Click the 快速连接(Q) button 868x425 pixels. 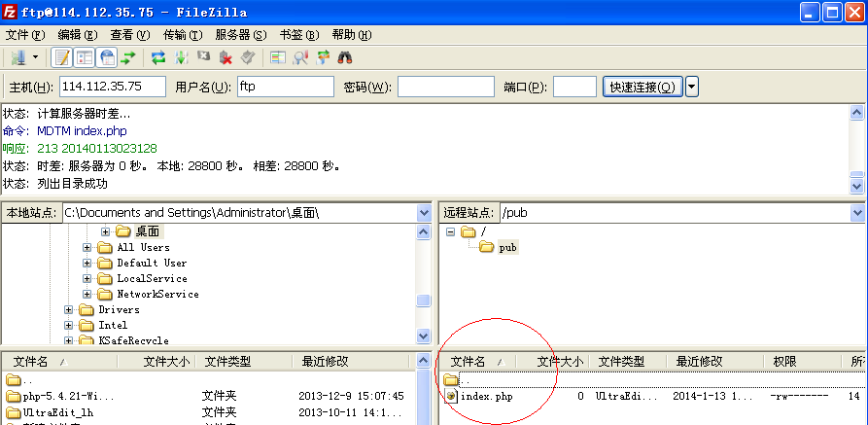(x=642, y=87)
